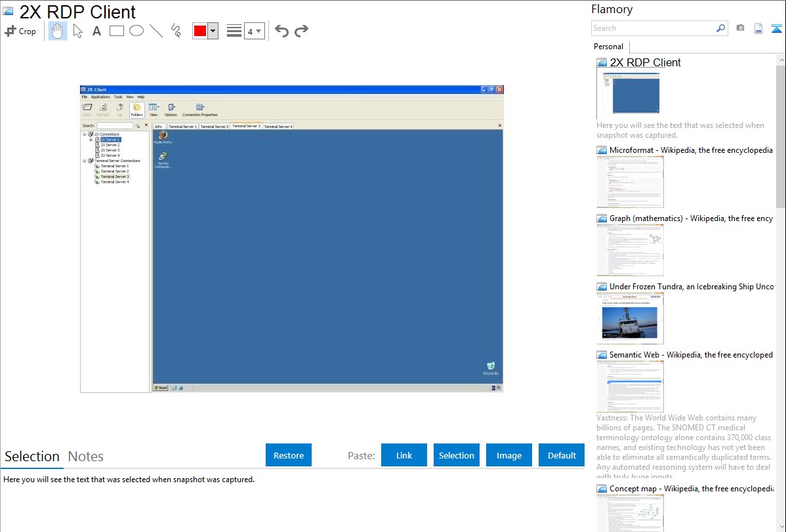Viewport: 786px width, 532px height.
Task: Click the sidebar scrollbar up arrow
Action: [x=781, y=60]
